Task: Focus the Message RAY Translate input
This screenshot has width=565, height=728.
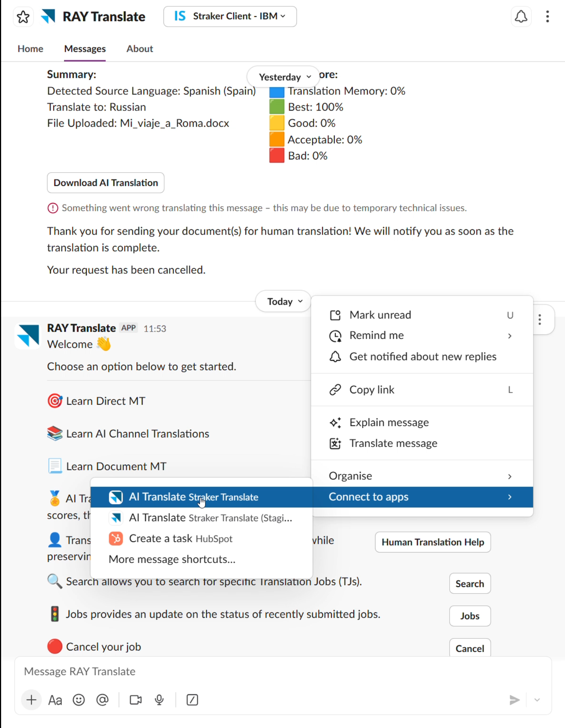Action: pos(257,671)
